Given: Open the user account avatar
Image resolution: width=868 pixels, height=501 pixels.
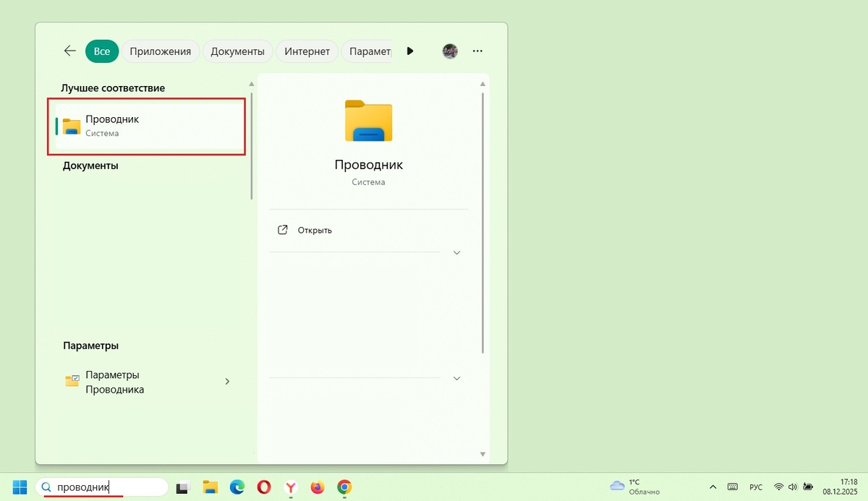Looking at the screenshot, I should coord(450,51).
